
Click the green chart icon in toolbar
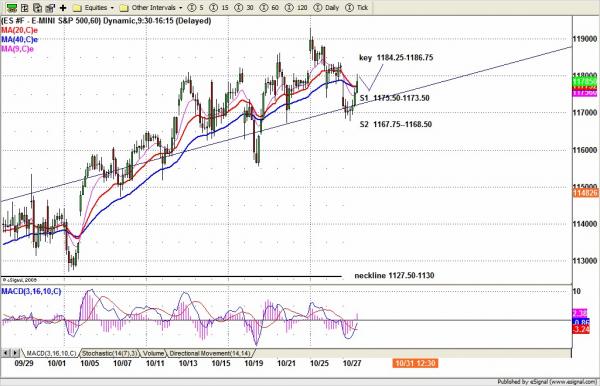coord(12,7)
